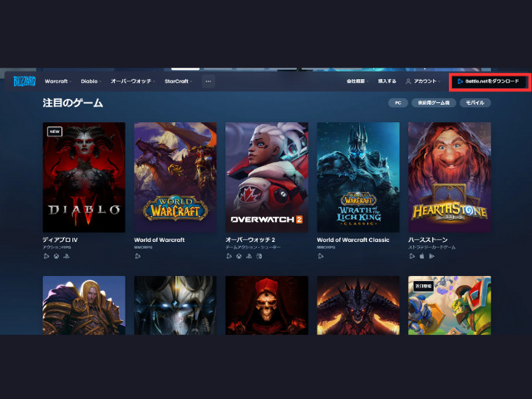532x399 pixels.
Task: Filter games by 家庭用ゲーム機
Action: pos(434,103)
